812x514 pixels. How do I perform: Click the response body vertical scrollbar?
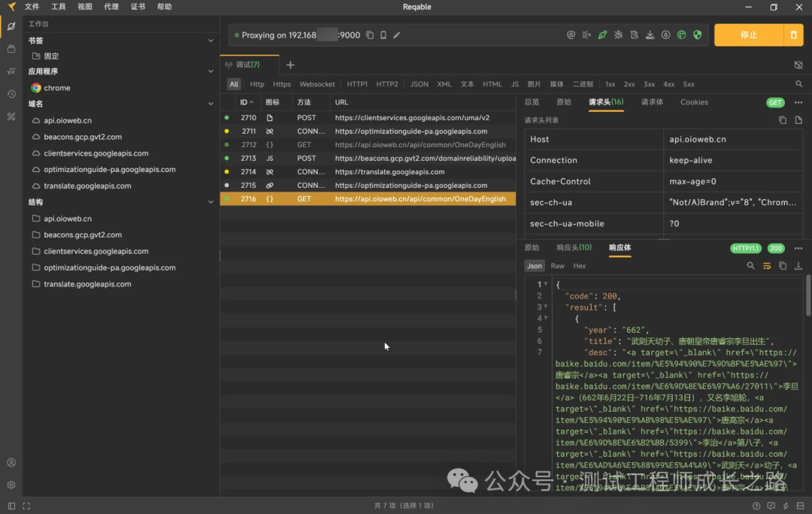[807, 296]
